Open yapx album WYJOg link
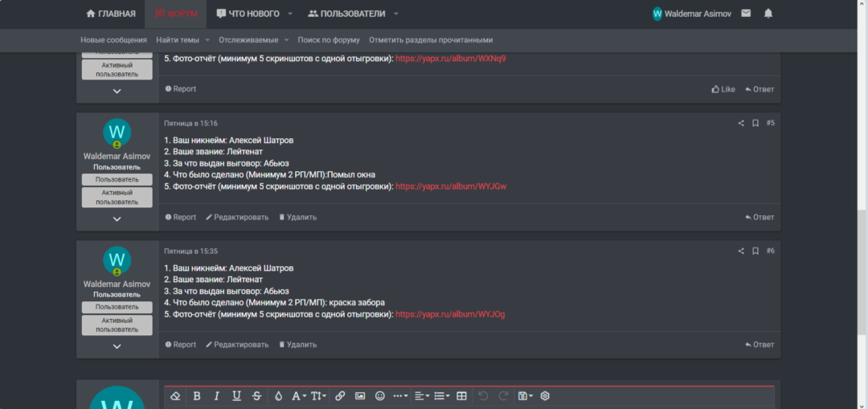Image resolution: width=868 pixels, height=409 pixels. (x=450, y=314)
